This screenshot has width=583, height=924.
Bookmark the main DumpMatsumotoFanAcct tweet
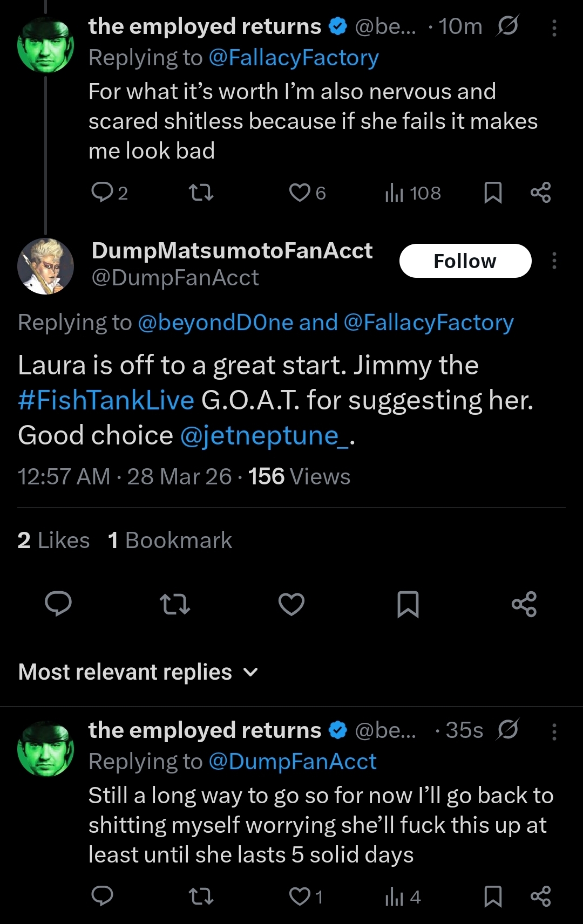[x=408, y=604]
